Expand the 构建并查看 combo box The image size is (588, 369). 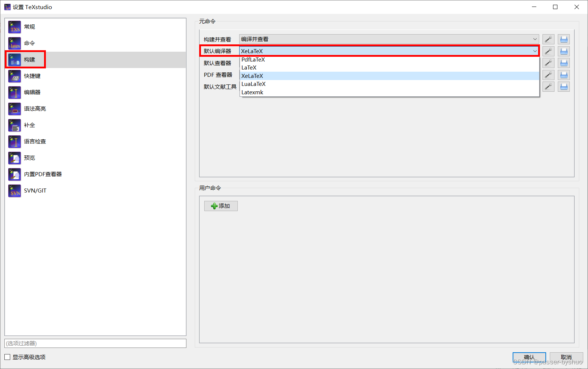(x=389, y=39)
